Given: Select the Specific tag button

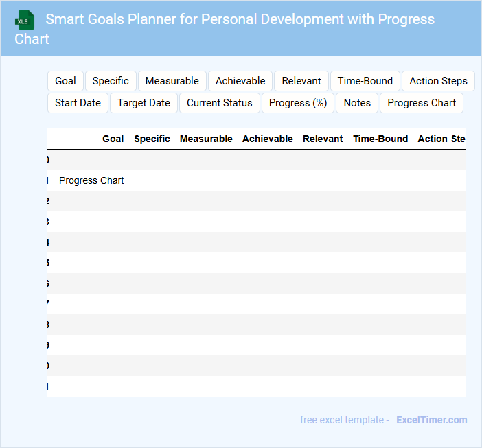Looking at the screenshot, I should coord(111,81).
